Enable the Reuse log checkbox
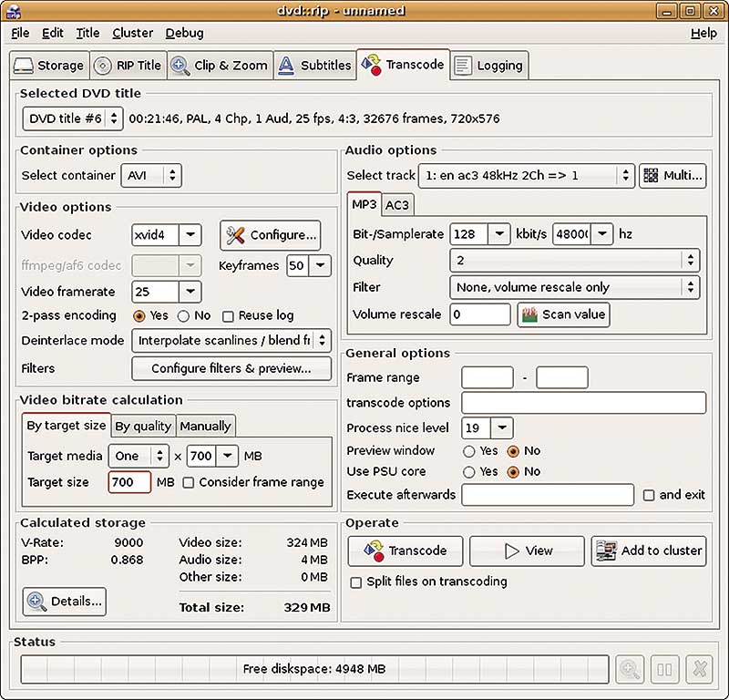The image size is (729, 700). [x=228, y=317]
